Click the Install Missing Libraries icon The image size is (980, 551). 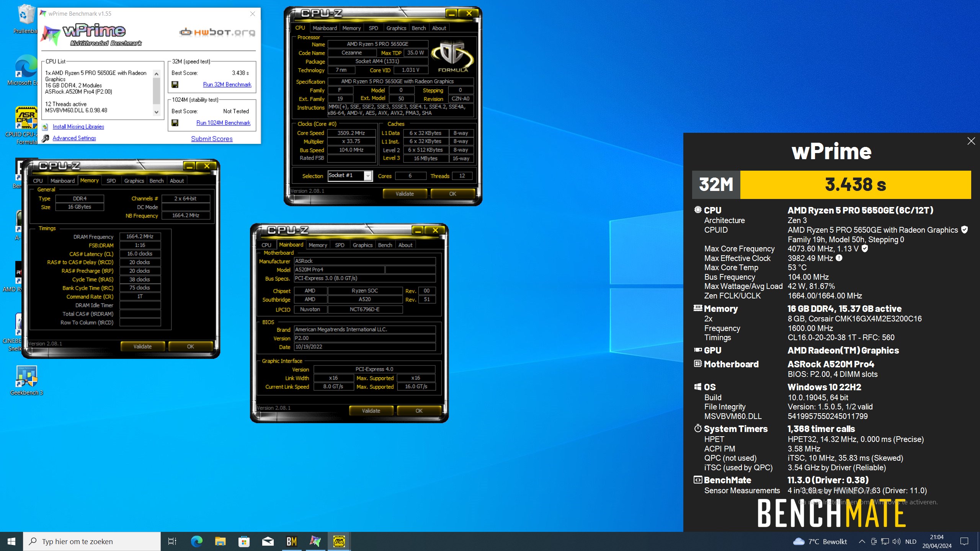point(45,127)
